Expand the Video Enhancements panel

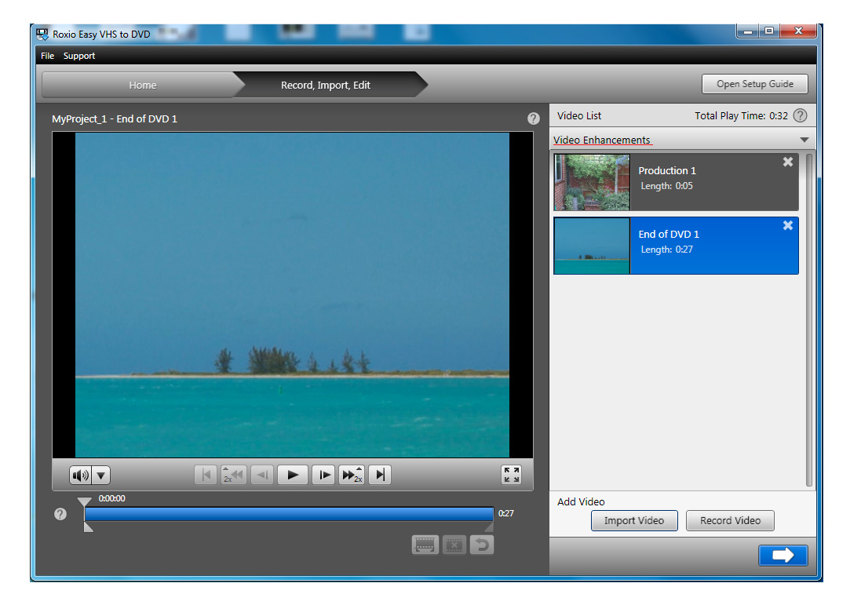(804, 140)
